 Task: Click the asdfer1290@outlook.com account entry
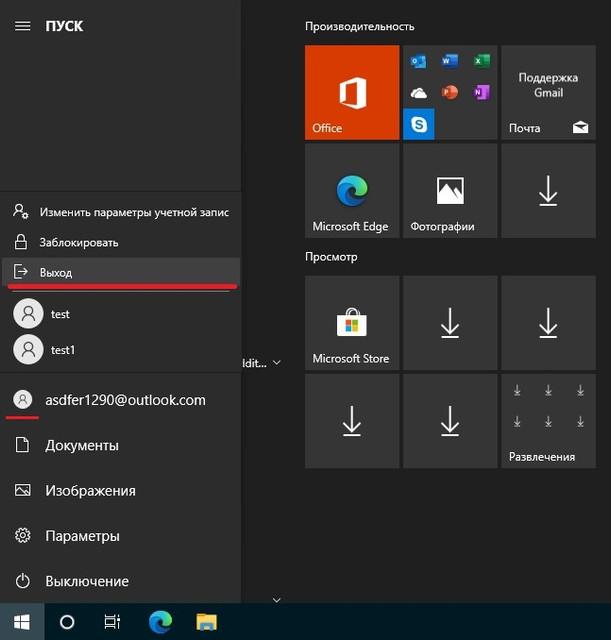click(121, 400)
